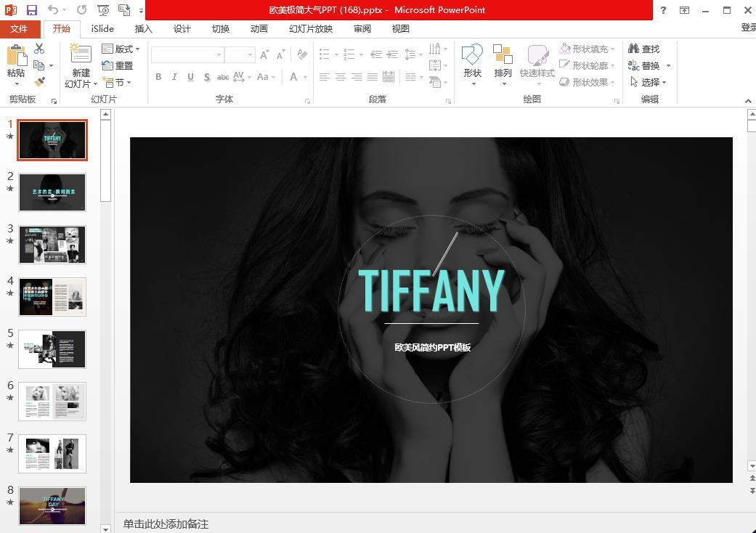756x533 pixels.
Task: Click the Paste clipboard icon
Action: pyautogui.click(x=16, y=56)
